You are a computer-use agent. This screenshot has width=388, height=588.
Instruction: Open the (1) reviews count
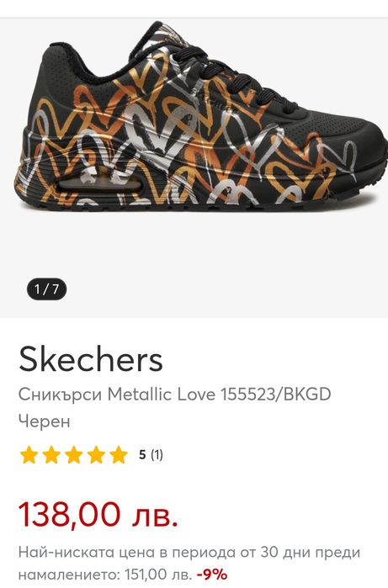(x=157, y=455)
